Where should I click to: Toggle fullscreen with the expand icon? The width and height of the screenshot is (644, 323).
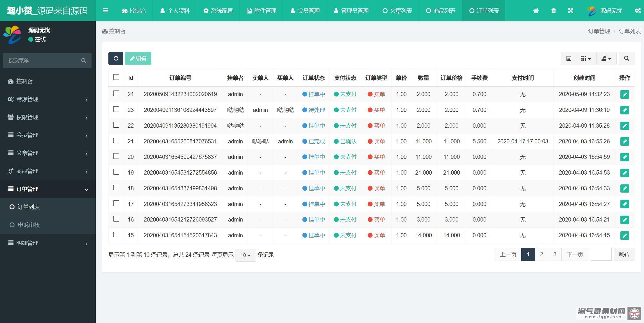[x=571, y=11]
